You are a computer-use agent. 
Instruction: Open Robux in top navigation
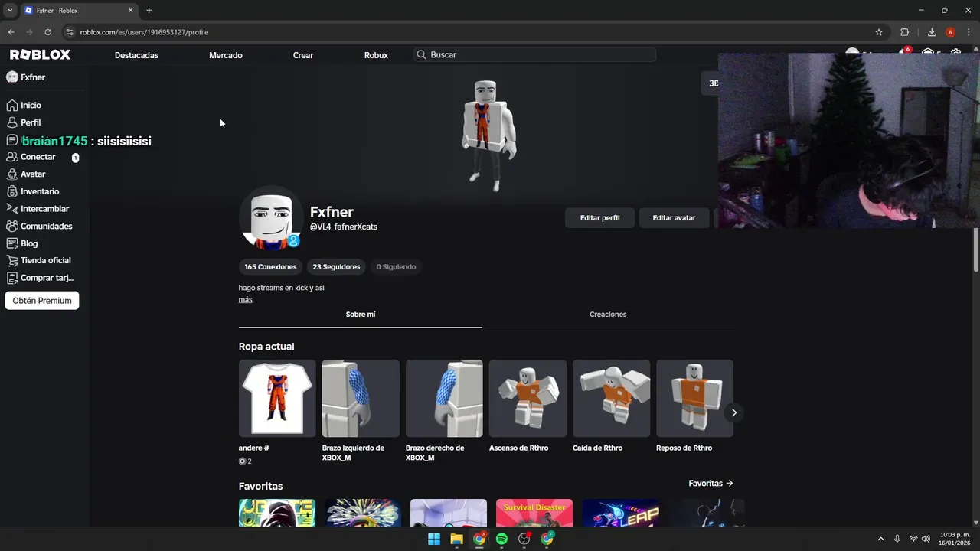(376, 55)
